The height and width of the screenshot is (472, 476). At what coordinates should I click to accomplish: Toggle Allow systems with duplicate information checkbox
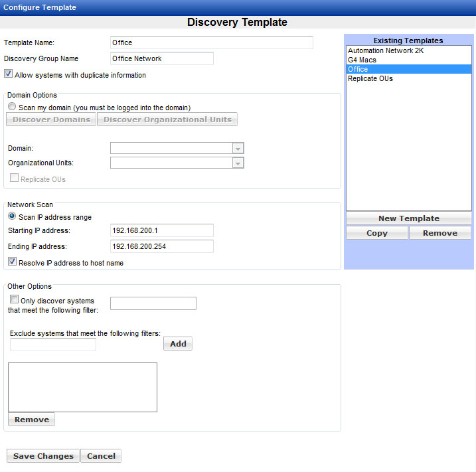9,74
